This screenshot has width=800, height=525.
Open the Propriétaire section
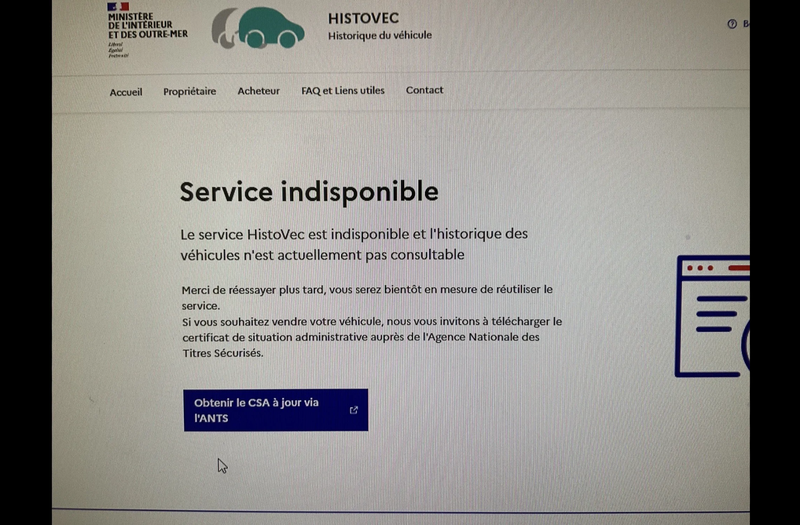pos(190,91)
